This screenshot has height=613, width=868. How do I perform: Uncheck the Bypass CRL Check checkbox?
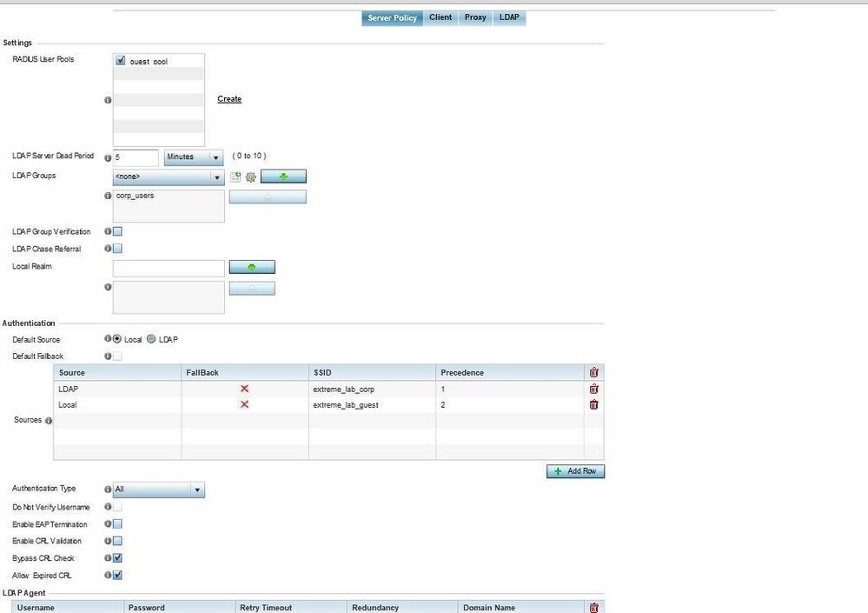(x=117, y=558)
